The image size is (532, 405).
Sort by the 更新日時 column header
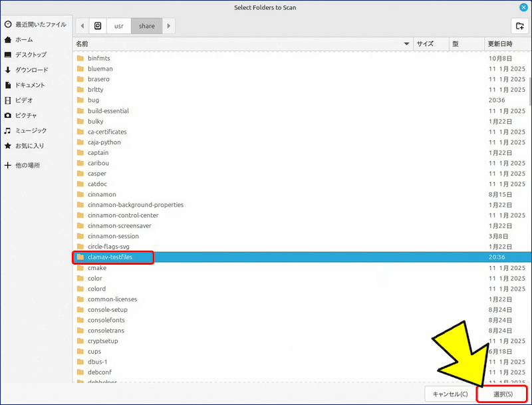click(x=507, y=44)
